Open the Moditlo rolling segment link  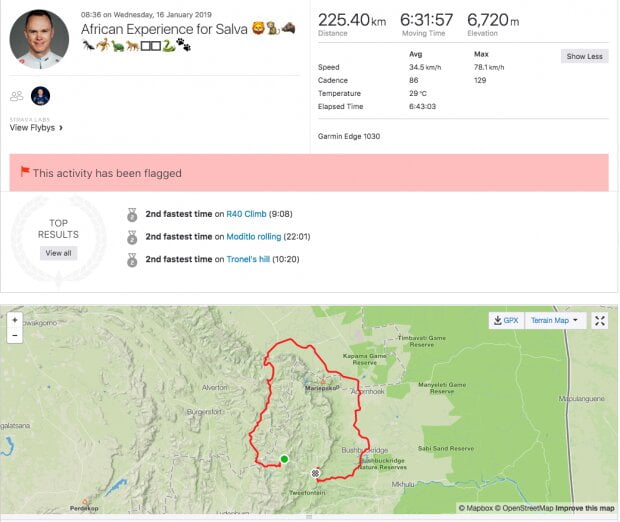click(x=253, y=236)
